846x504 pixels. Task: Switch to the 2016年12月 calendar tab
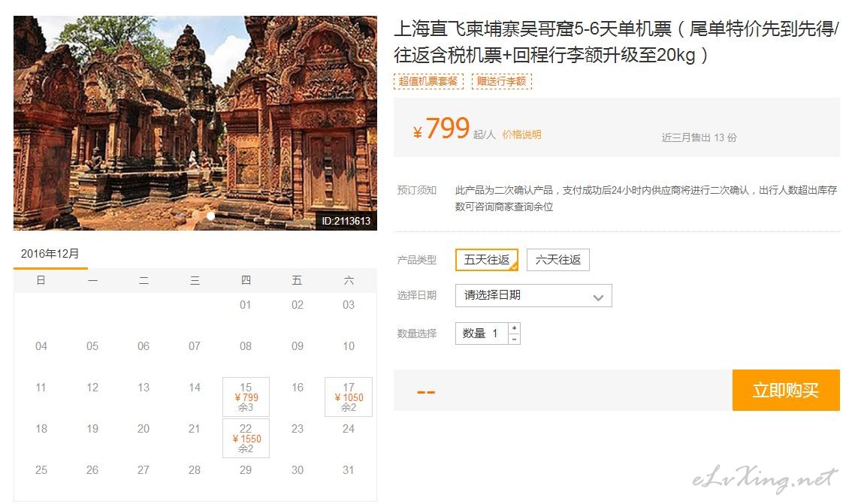click(x=50, y=254)
